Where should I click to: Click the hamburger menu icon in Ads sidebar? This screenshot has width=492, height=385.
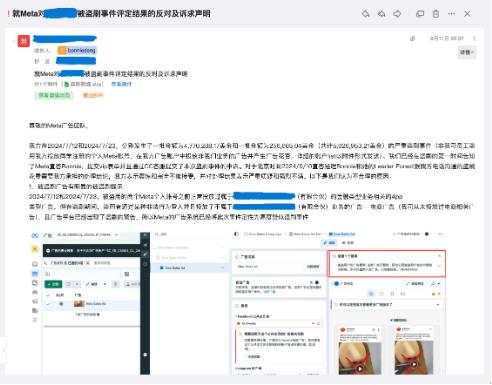[x=35, y=320]
